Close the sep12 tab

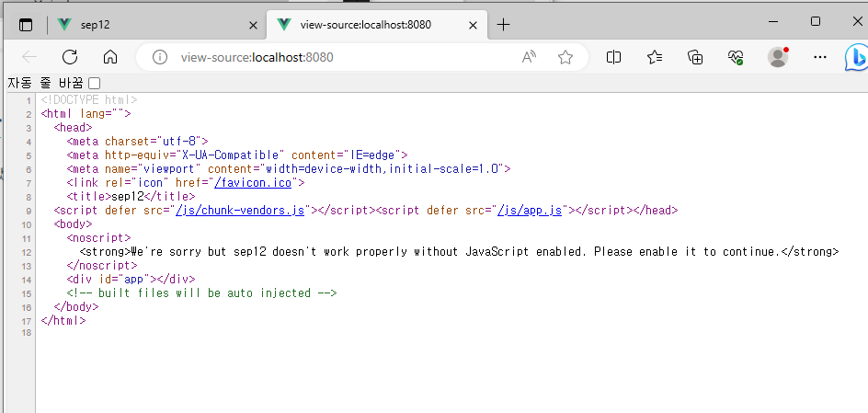pos(253,25)
